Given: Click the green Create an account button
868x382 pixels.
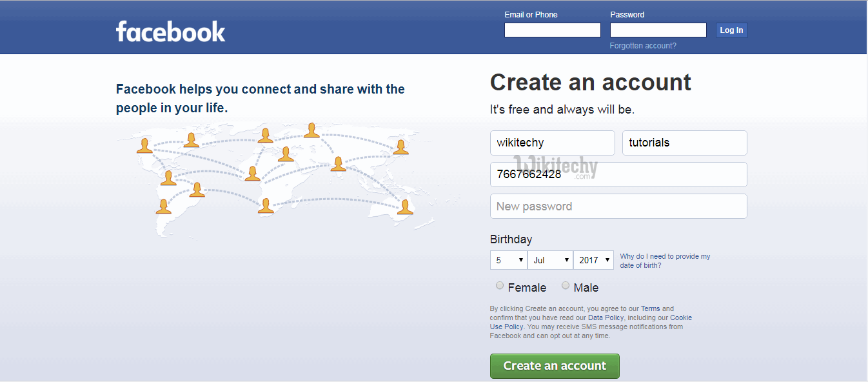Looking at the screenshot, I should click(555, 366).
